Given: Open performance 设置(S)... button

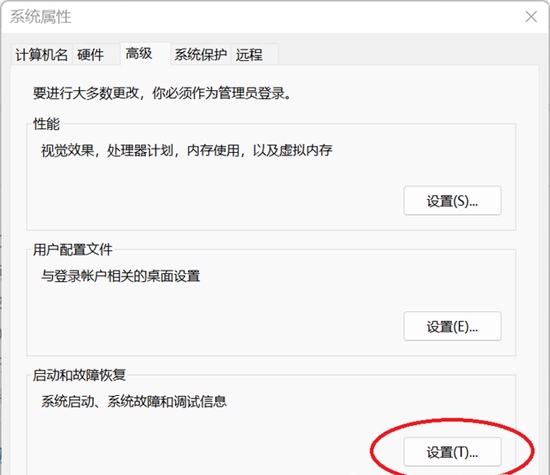Looking at the screenshot, I should click(x=452, y=201).
